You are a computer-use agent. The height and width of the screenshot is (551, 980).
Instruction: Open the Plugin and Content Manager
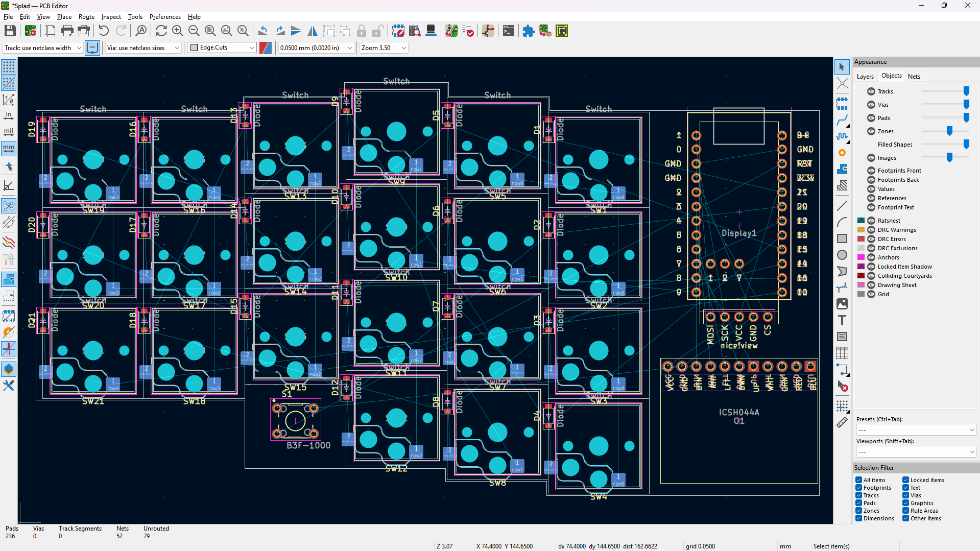point(529,31)
